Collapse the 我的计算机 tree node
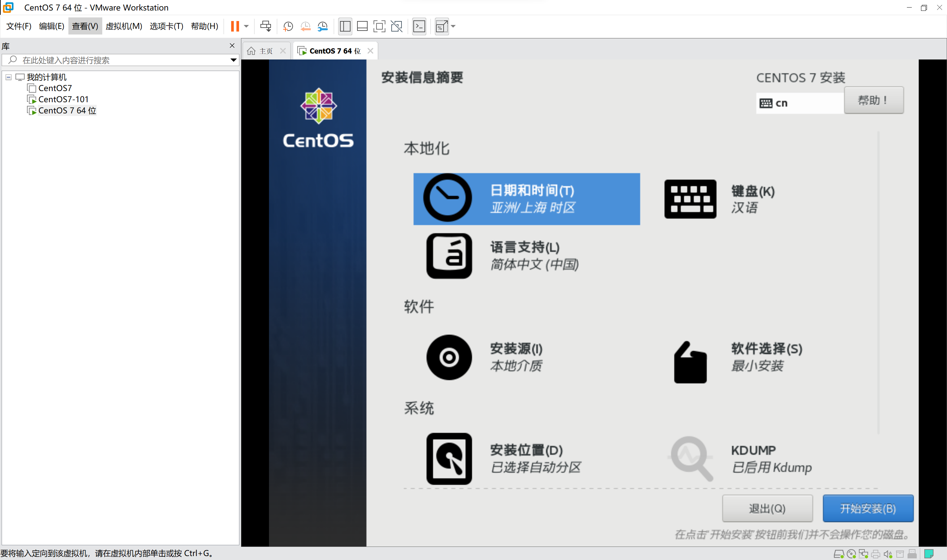Image resolution: width=947 pixels, height=560 pixels. [x=8, y=77]
